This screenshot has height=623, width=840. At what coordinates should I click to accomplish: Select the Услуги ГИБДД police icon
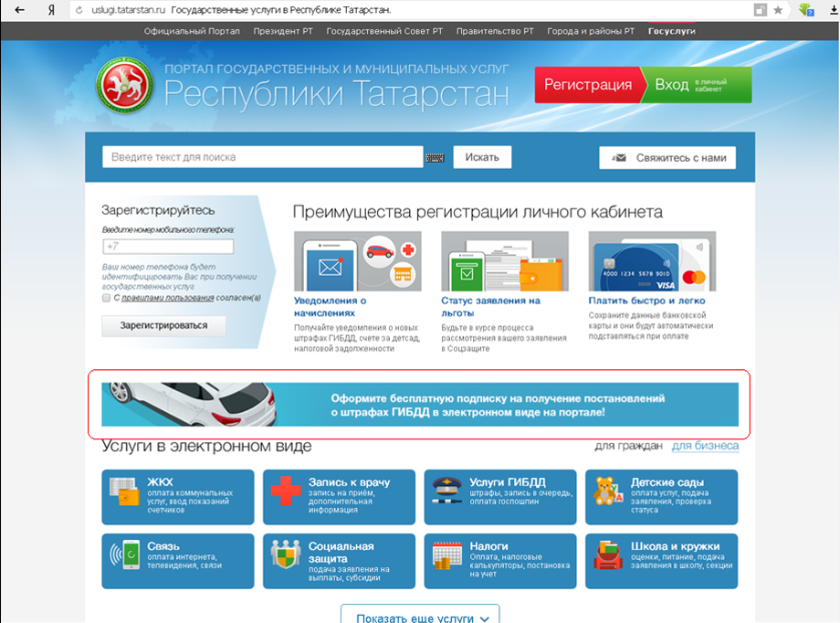(446, 491)
